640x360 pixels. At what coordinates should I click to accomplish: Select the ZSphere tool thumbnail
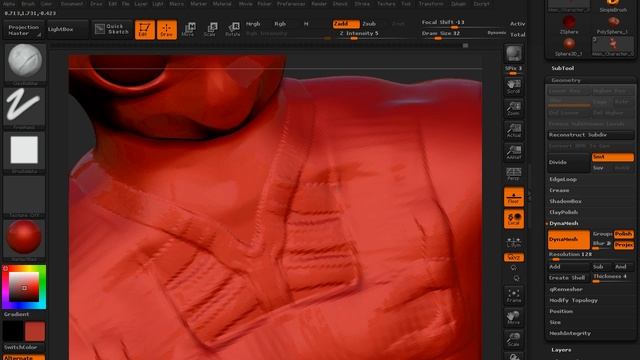click(569, 24)
